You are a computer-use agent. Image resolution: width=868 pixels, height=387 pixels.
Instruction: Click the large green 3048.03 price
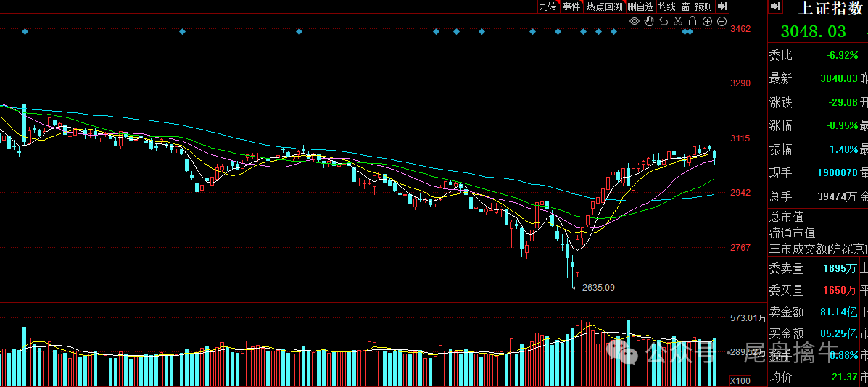813,31
